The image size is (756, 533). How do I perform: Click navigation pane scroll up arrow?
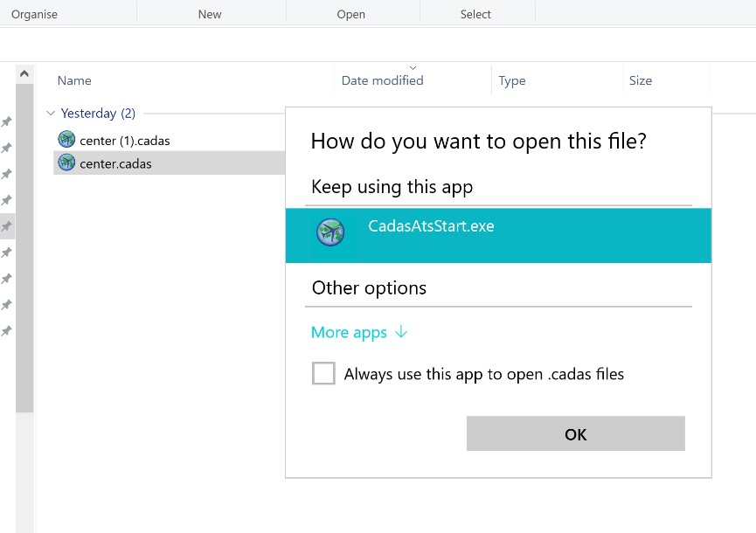pyautogui.click(x=24, y=74)
